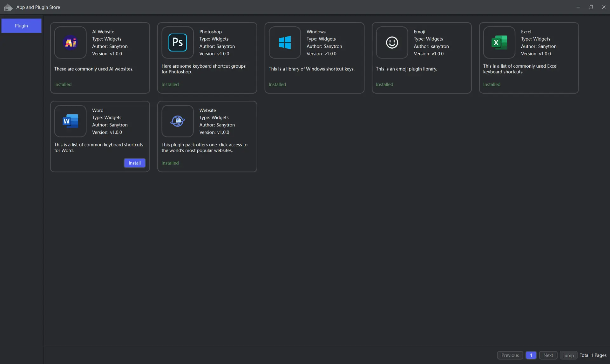Click the popular websites plugin pack description
The height and width of the screenshot is (364, 610).
point(204,147)
